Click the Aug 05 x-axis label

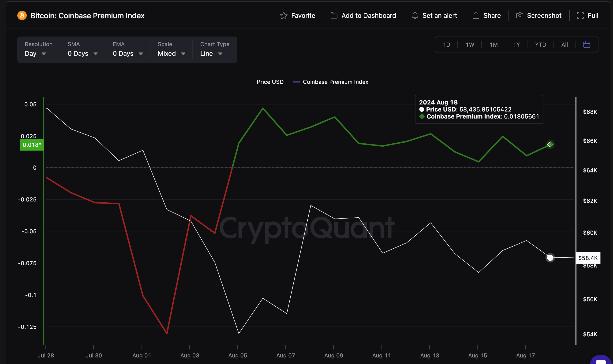tap(238, 355)
